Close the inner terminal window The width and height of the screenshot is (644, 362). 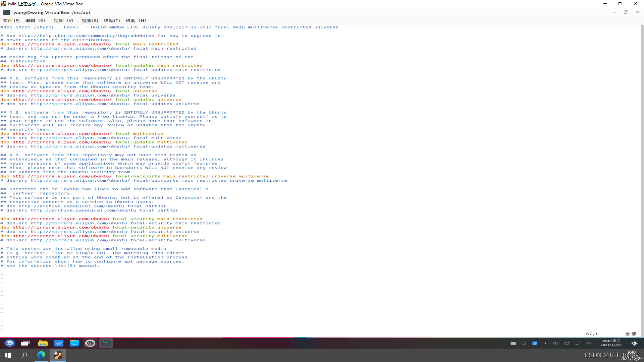click(637, 12)
